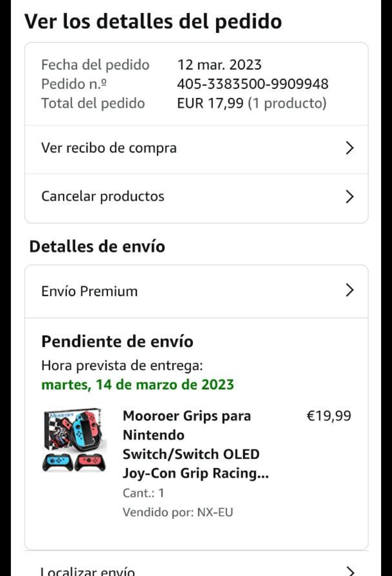Open Cancelar productos option

coord(103,196)
